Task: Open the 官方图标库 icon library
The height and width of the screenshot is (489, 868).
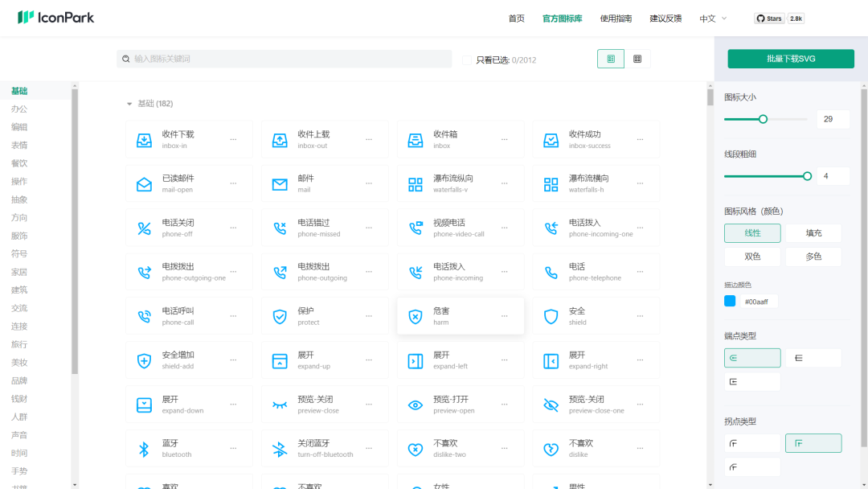Action: (x=563, y=18)
